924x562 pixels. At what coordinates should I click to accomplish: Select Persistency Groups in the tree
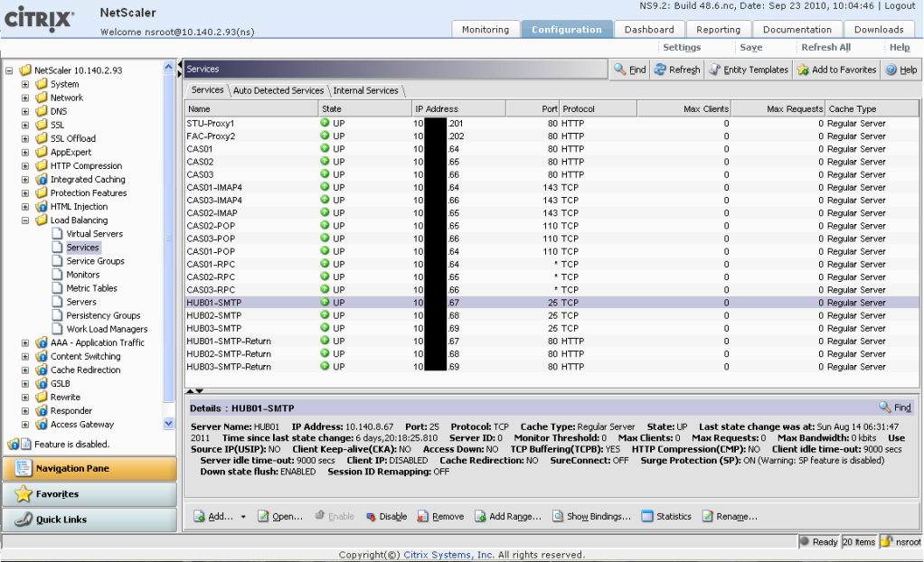103,315
